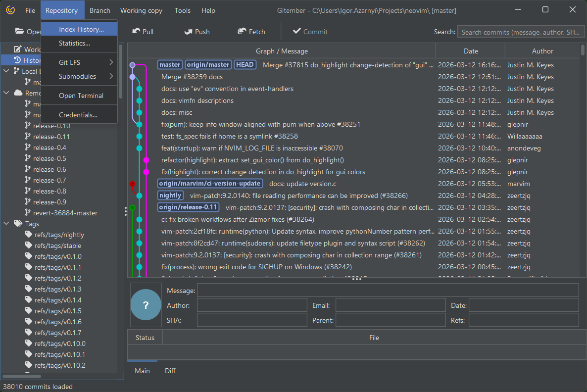Select the release-0.10 remote branch

pos(51,126)
